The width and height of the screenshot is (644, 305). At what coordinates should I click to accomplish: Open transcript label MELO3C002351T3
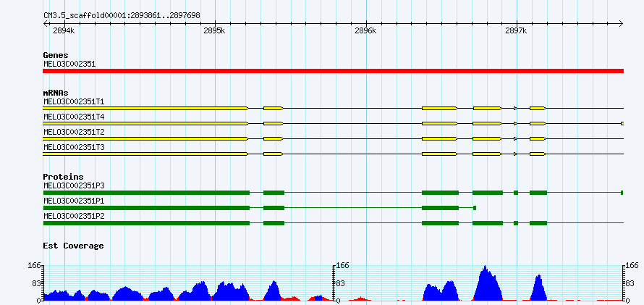(74, 147)
